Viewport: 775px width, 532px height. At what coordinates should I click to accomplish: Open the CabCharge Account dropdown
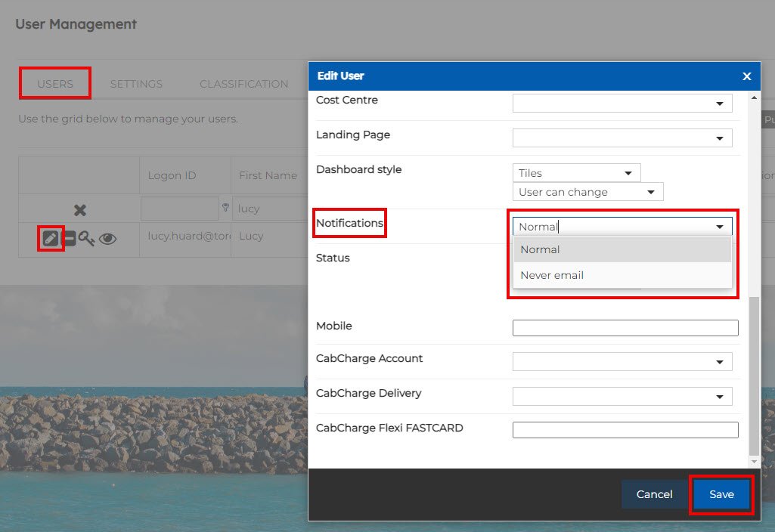[x=622, y=362]
